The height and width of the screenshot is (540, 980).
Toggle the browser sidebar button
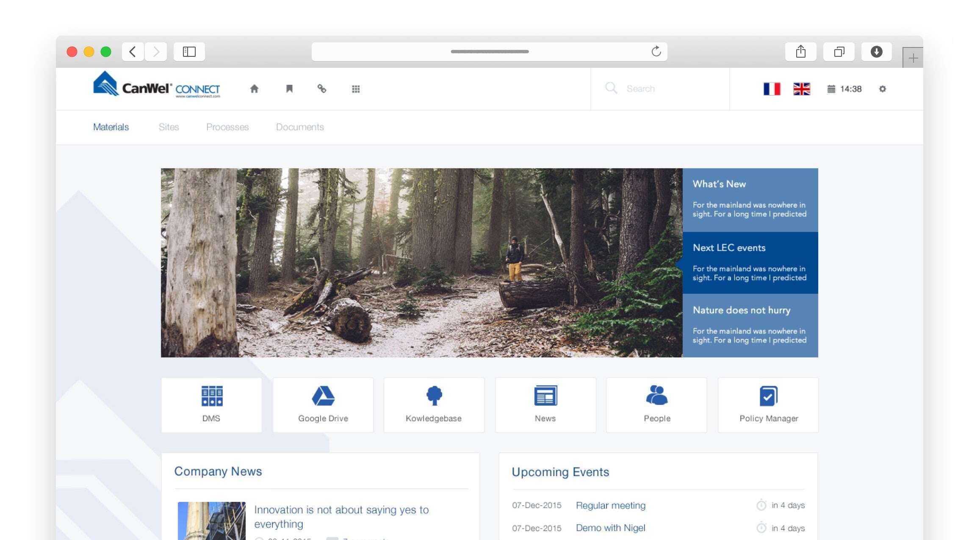189,52
